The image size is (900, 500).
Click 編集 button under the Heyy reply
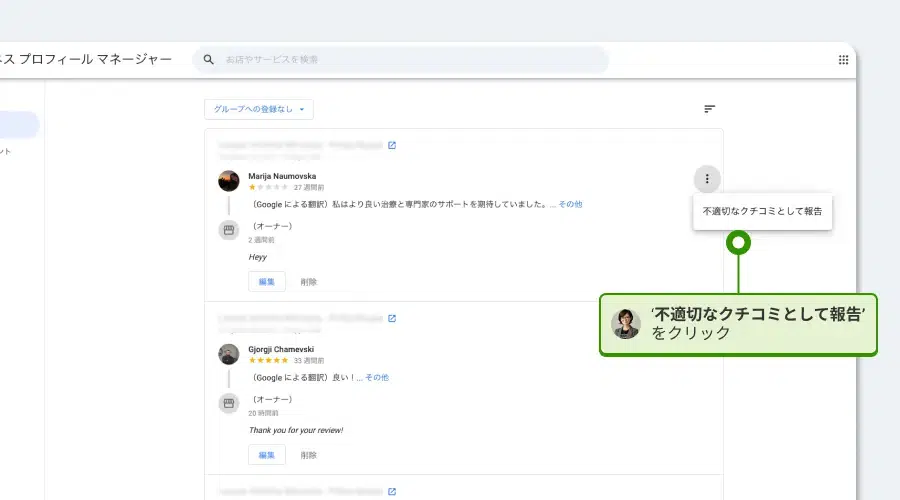267,282
